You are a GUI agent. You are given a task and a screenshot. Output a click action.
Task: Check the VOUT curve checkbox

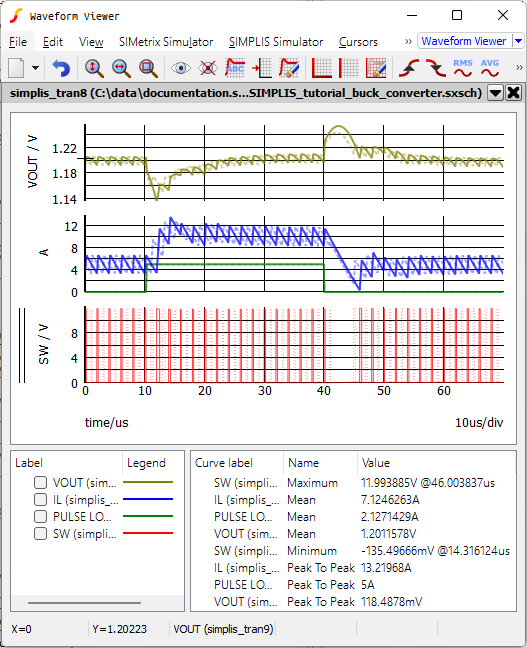(40, 482)
